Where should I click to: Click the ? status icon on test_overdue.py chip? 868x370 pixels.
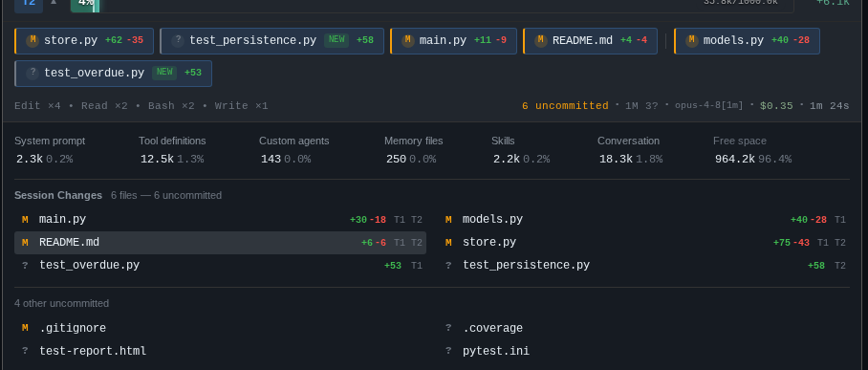tap(33, 73)
